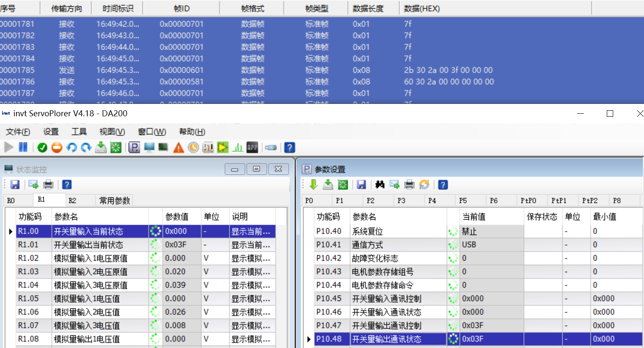This screenshot has width=644, height=348.
Task: Open the 设置 menu
Action: [51, 132]
